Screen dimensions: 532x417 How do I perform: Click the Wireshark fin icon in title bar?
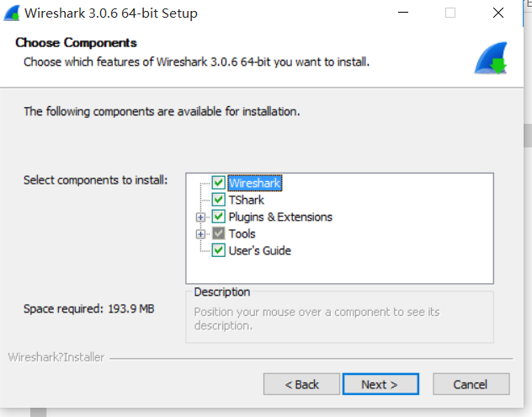pos(12,13)
